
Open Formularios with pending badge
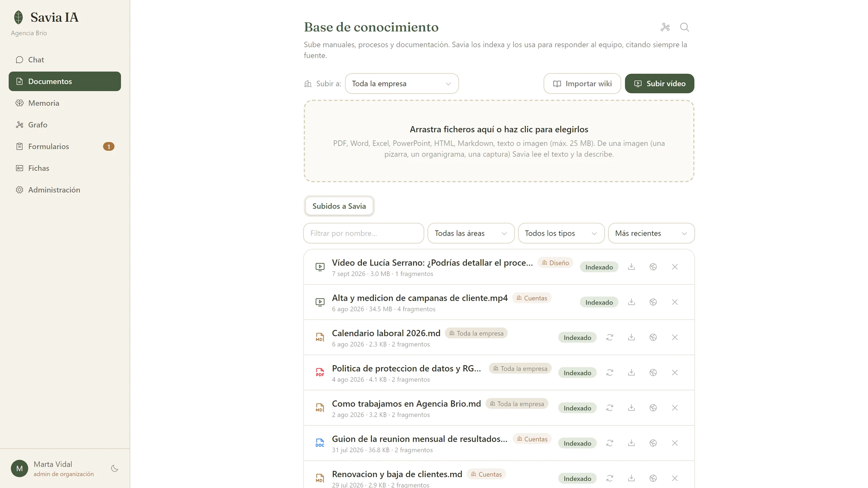tap(65, 146)
